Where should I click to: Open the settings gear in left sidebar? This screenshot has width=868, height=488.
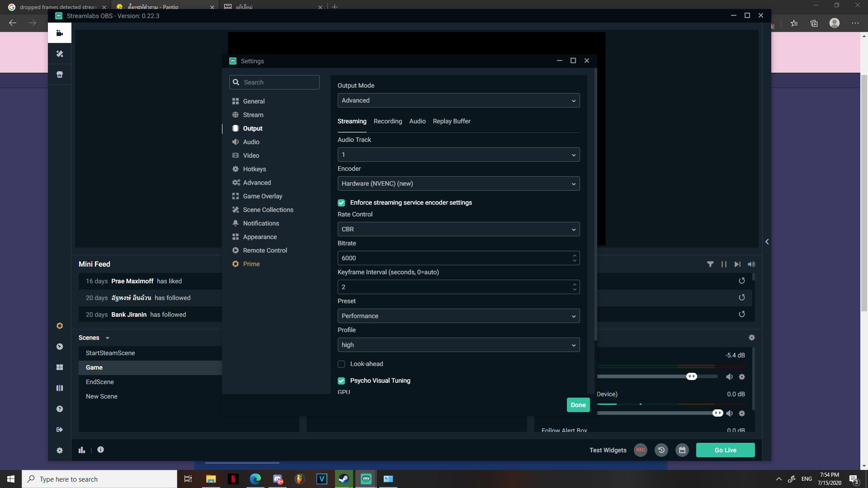59,450
